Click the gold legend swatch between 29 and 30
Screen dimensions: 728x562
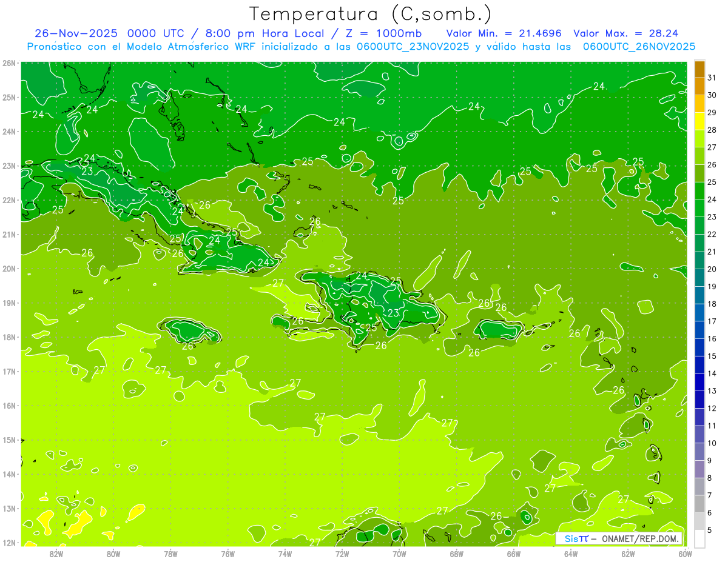[x=699, y=104]
